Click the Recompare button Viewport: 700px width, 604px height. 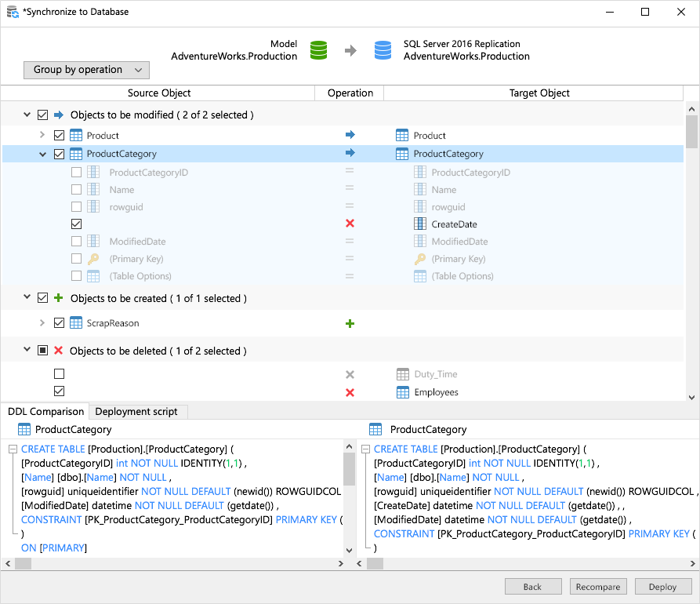click(598, 587)
